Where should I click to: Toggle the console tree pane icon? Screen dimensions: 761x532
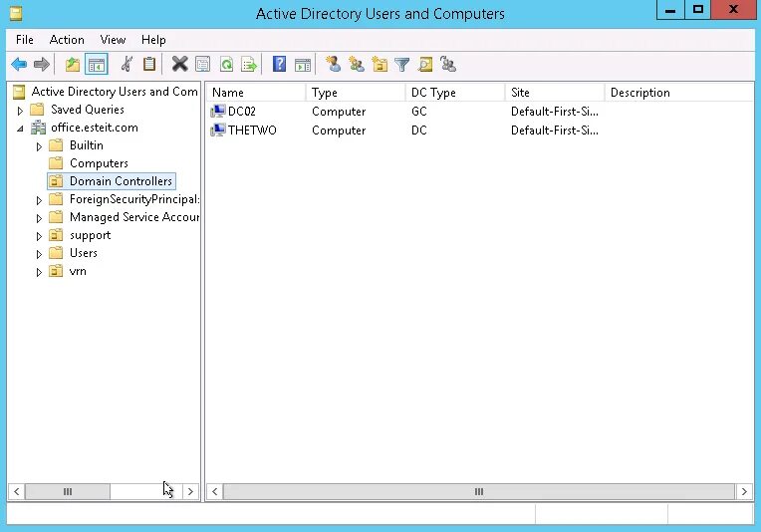click(96, 64)
